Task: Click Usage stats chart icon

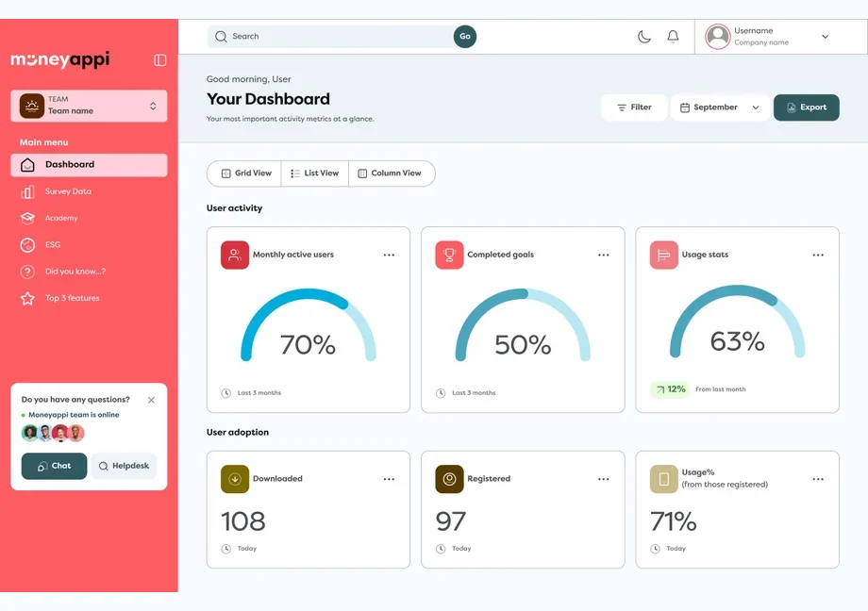Action: [x=663, y=256]
